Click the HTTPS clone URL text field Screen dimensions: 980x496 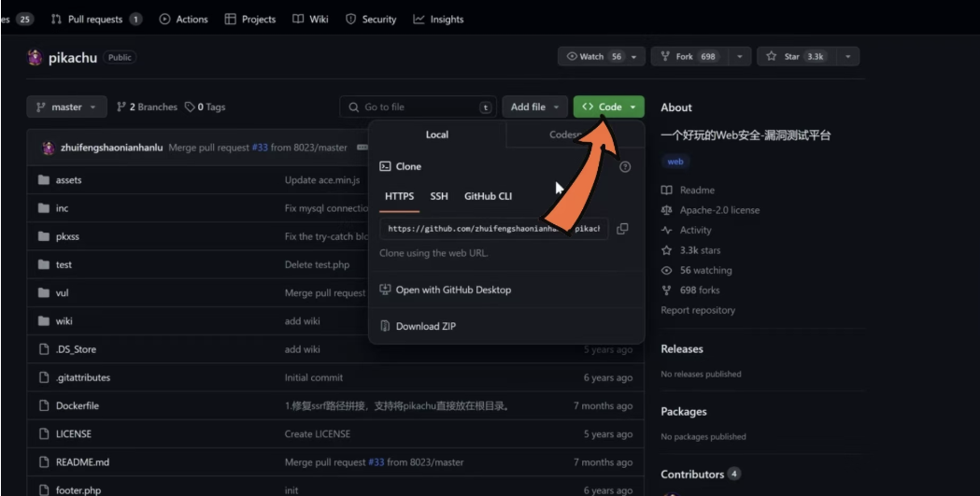[x=494, y=229]
